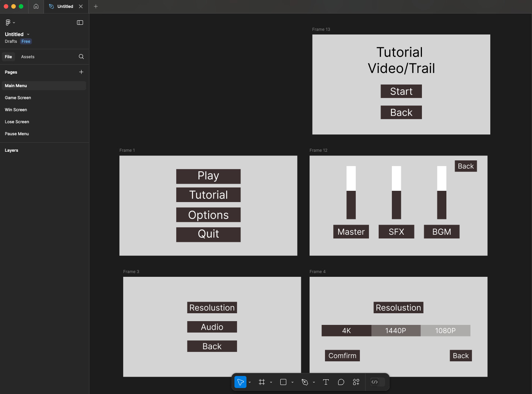Screen dimensions: 532x394
Task: Click the Back button in Frame 4
Action: [461, 356]
